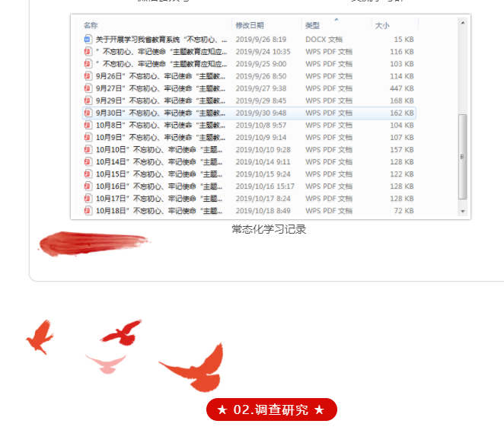Click PDF icon of 10月16日 file
The width and height of the screenshot is (504, 427).
[x=88, y=186]
